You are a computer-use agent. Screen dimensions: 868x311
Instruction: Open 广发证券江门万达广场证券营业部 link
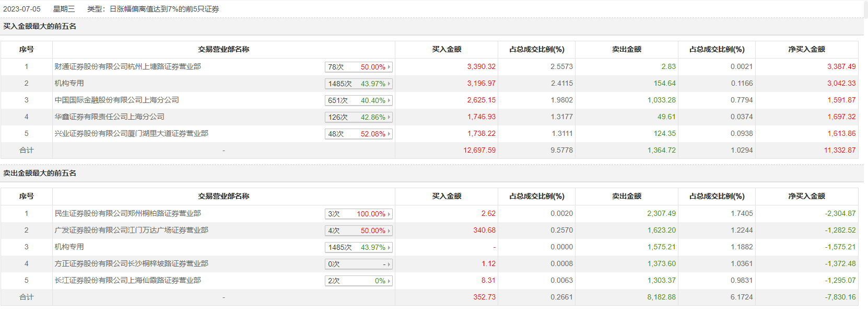[132, 231]
